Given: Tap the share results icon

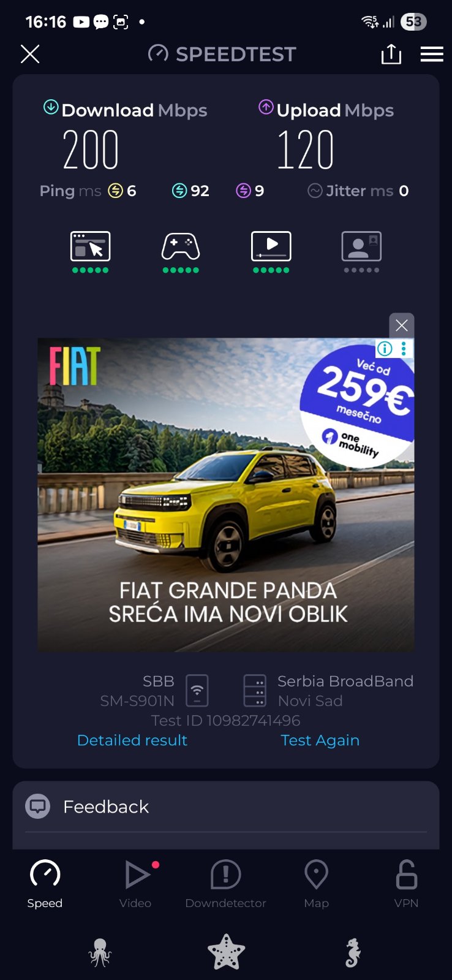Looking at the screenshot, I should pyautogui.click(x=391, y=54).
